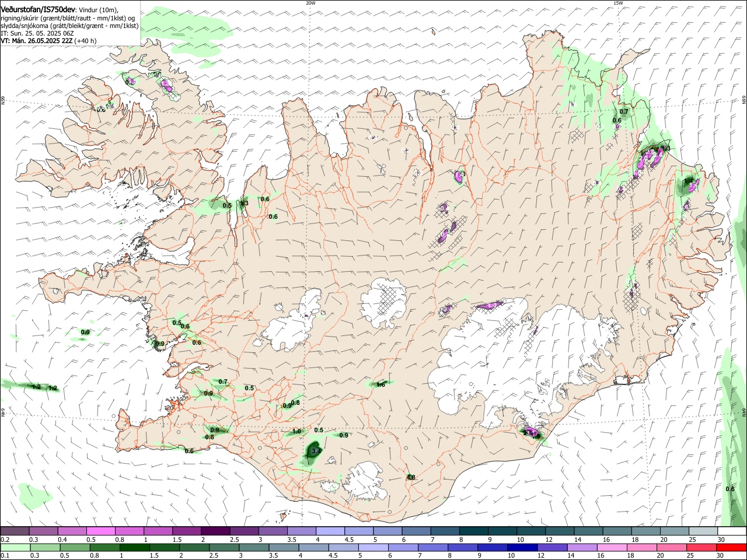The image size is (747, 560).
Task: Click the white 30 swatch in upper legend
Action: click(x=732, y=531)
